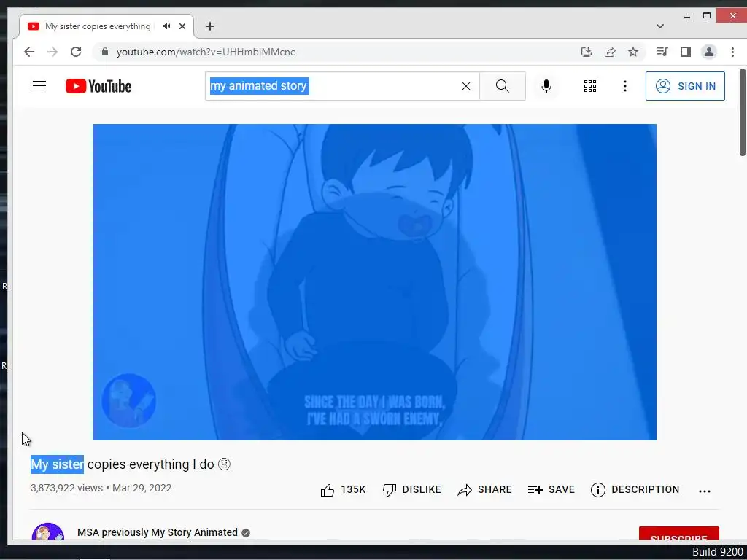Screen dimensions: 747x560
Task: Like the video with 135K thumbs up
Action: coord(343,490)
